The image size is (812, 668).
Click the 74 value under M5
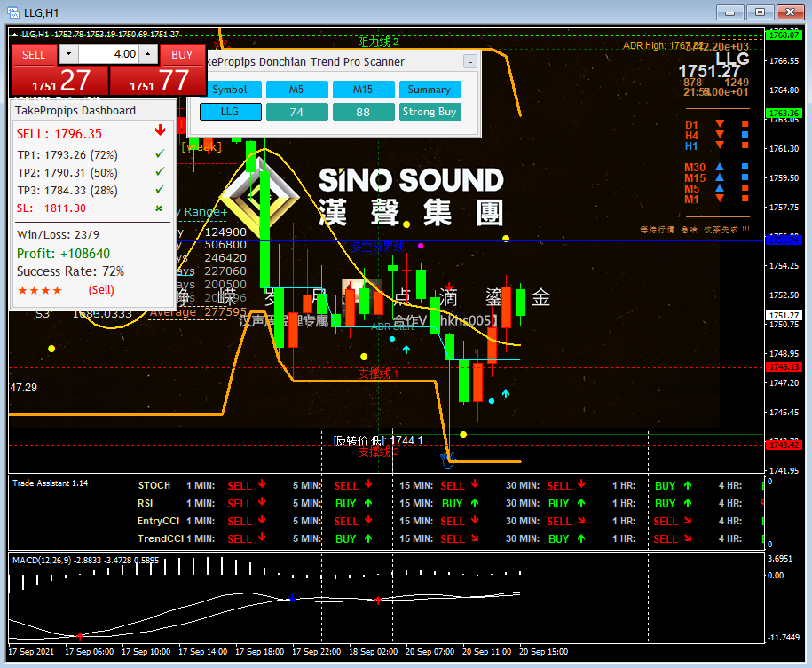click(x=296, y=112)
